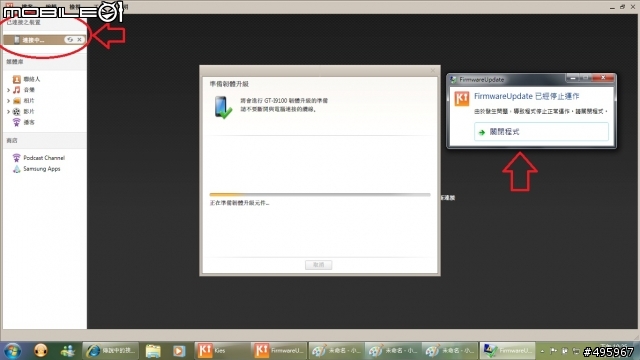Image resolution: width=640 pixels, height=360 pixels.
Task: Open the 影片 videos library icon
Action: tap(16, 111)
